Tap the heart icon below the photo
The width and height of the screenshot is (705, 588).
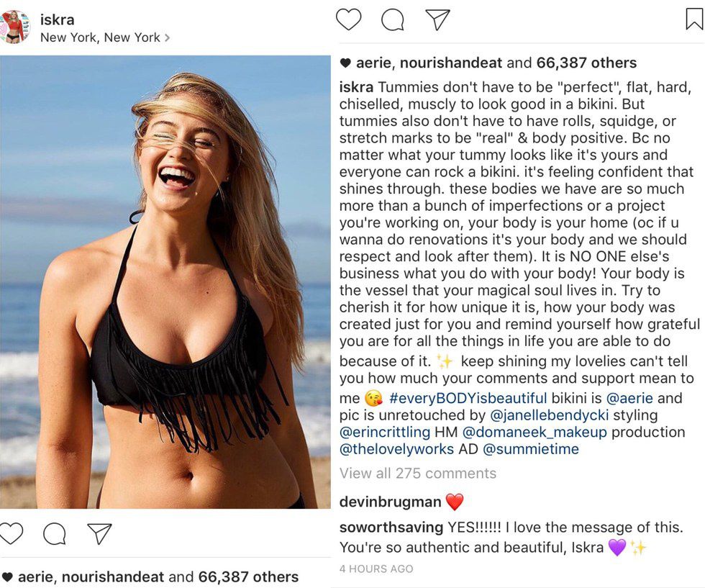click(11, 533)
